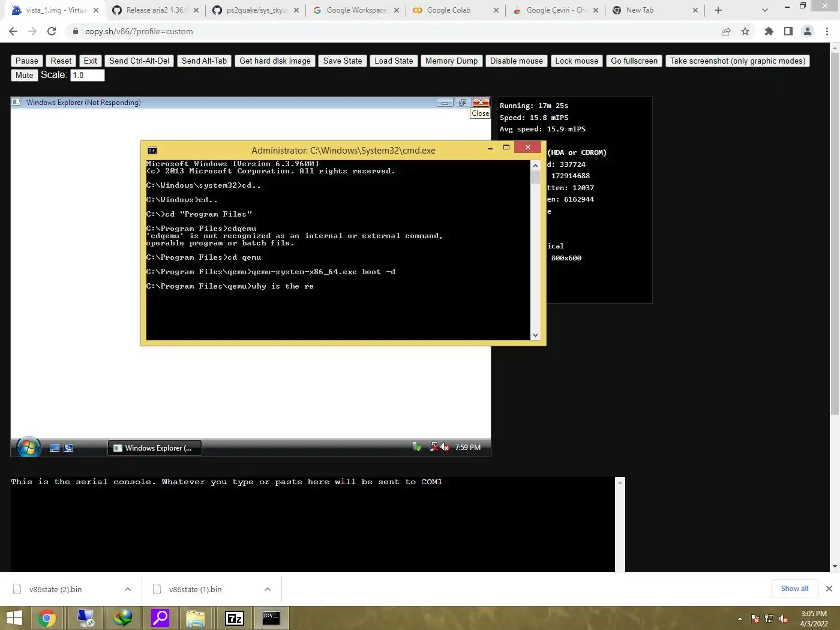
Task: Click the host Windows Start button
Action: pos(14,618)
